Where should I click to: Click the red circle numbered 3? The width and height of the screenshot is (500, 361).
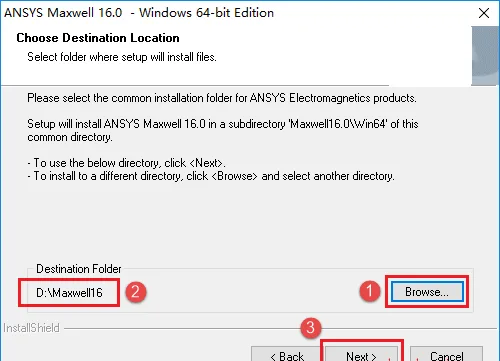[x=311, y=328]
